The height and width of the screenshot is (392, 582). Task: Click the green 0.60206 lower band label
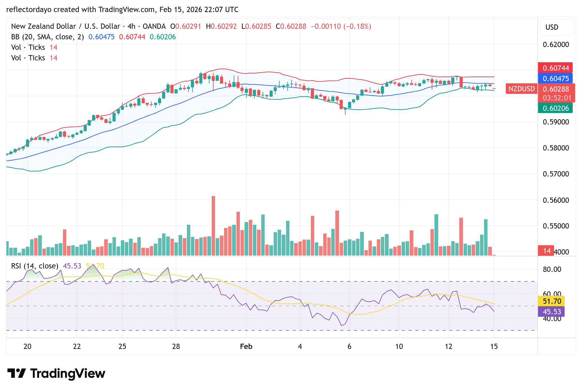pyautogui.click(x=556, y=108)
